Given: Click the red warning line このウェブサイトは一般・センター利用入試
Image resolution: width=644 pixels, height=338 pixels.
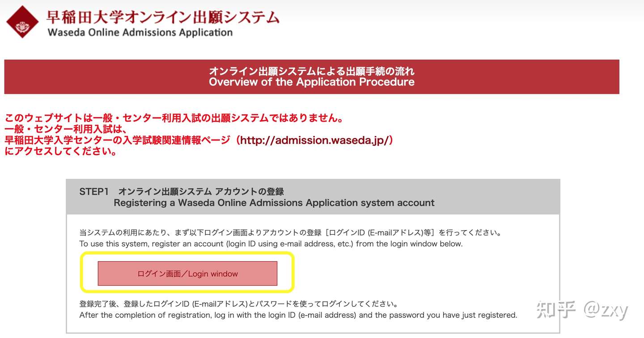Looking at the screenshot, I should (x=174, y=119).
